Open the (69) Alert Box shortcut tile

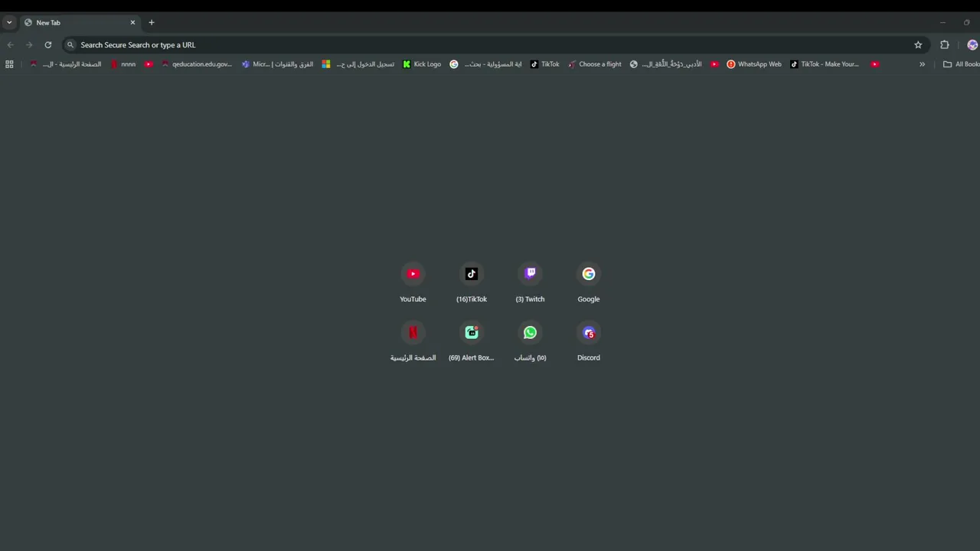coord(472,341)
